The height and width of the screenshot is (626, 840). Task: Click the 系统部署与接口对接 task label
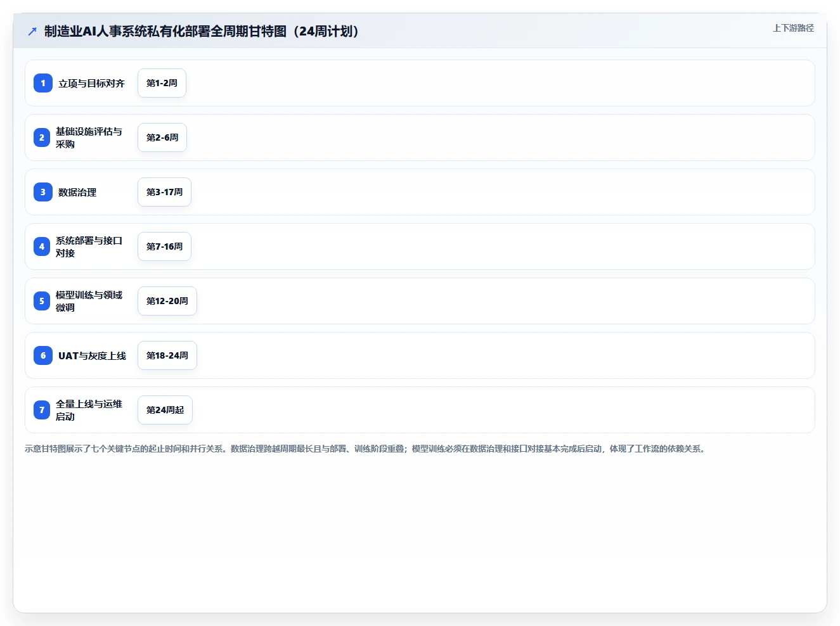[89, 246]
